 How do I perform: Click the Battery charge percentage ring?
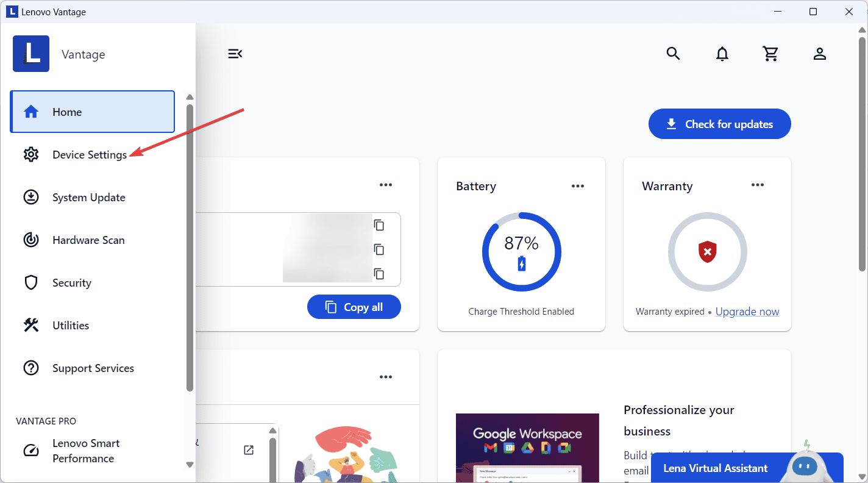click(x=521, y=251)
